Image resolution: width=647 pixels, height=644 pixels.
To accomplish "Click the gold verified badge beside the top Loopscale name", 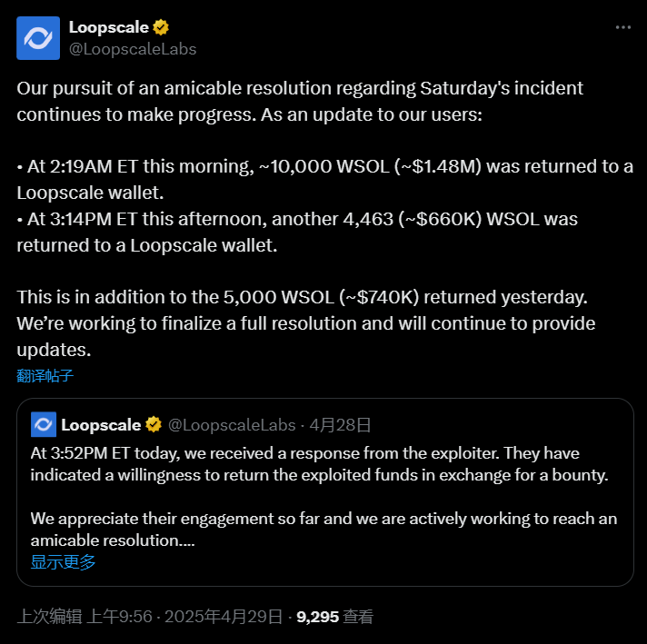I will pyautogui.click(x=161, y=27).
